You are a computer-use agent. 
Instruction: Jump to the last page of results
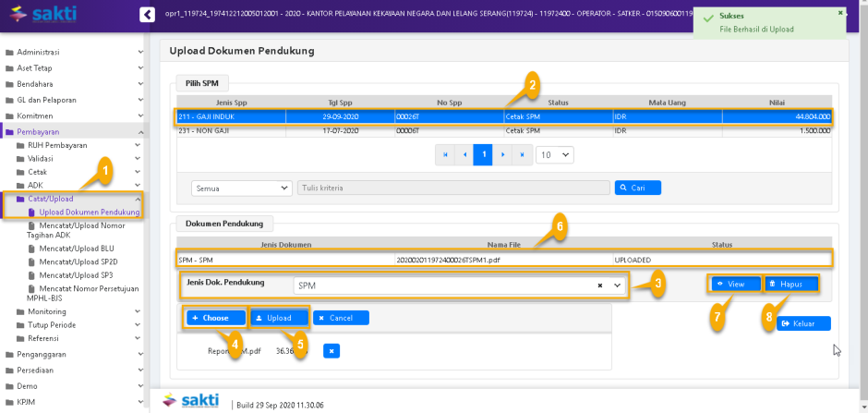point(522,155)
